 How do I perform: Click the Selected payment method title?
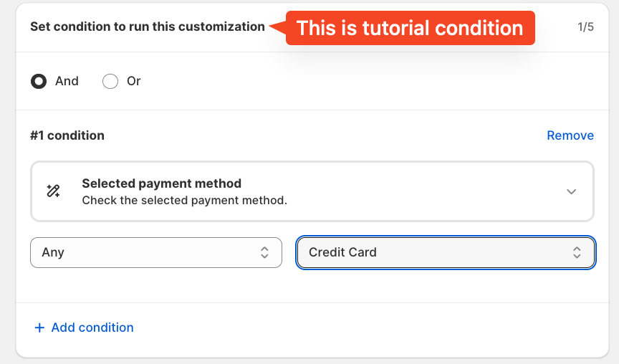click(x=162, y=183)
